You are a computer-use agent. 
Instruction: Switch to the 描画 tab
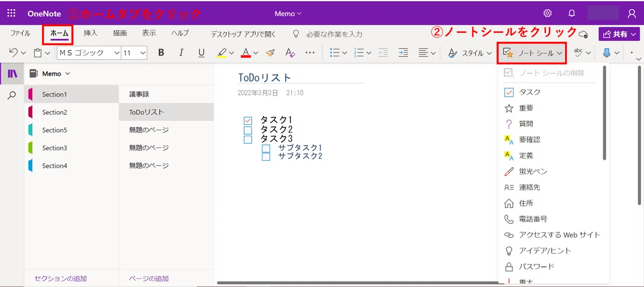tap(120, 33)
